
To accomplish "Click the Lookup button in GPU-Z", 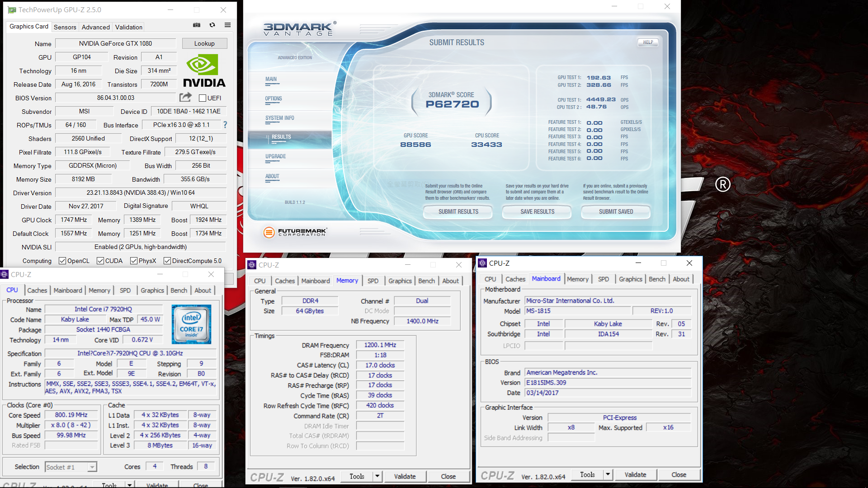I will [204, 43].
